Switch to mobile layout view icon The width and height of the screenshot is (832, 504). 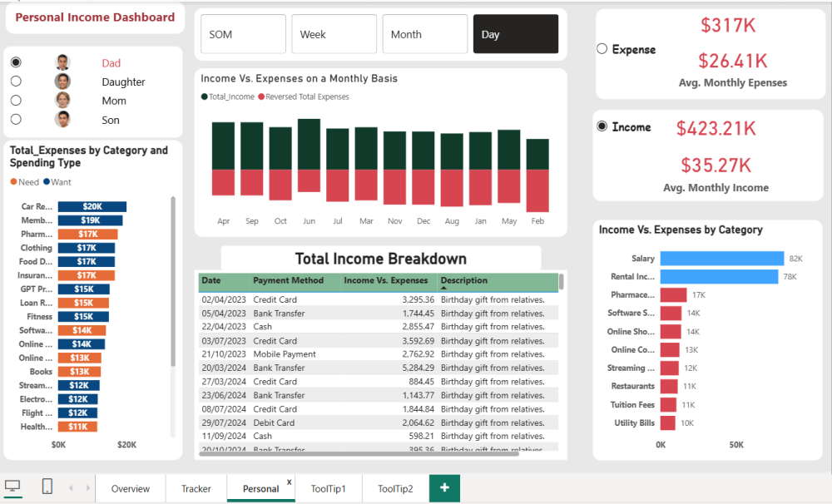pyautogui.click(x=47, y=487)
